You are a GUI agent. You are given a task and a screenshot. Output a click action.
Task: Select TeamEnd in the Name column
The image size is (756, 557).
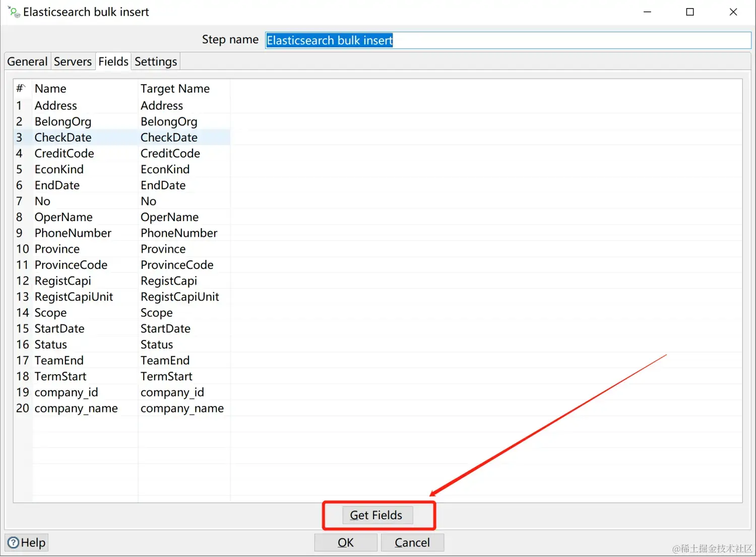point(85,361)
